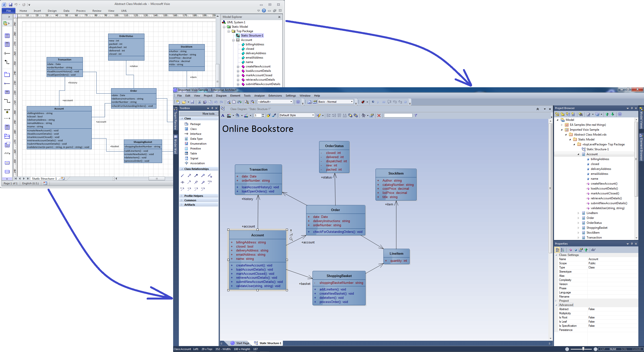
Task: Click the Print diagram icon in toolbar
Action: [238, 102]
